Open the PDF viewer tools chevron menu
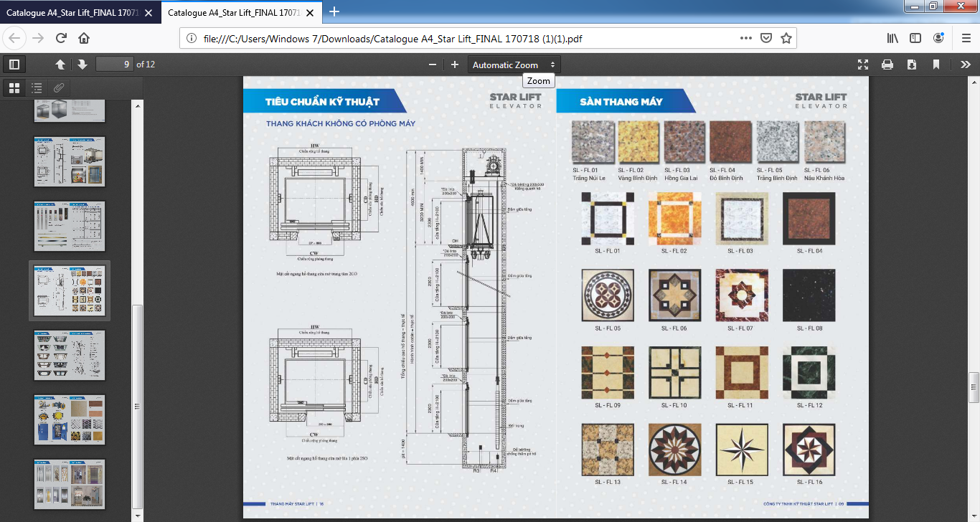The width and height of the screenshot is (980, 522). [x=966, y=65]
